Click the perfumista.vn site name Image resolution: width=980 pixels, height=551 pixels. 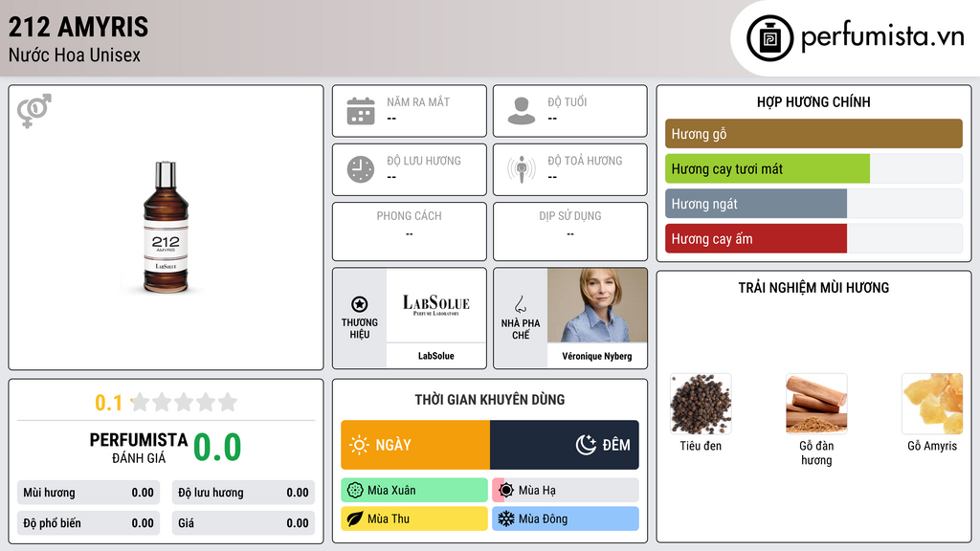pos(882,36)
